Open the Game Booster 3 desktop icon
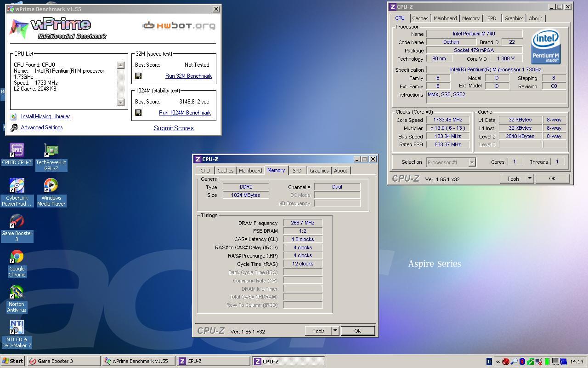 pos(17,228)
